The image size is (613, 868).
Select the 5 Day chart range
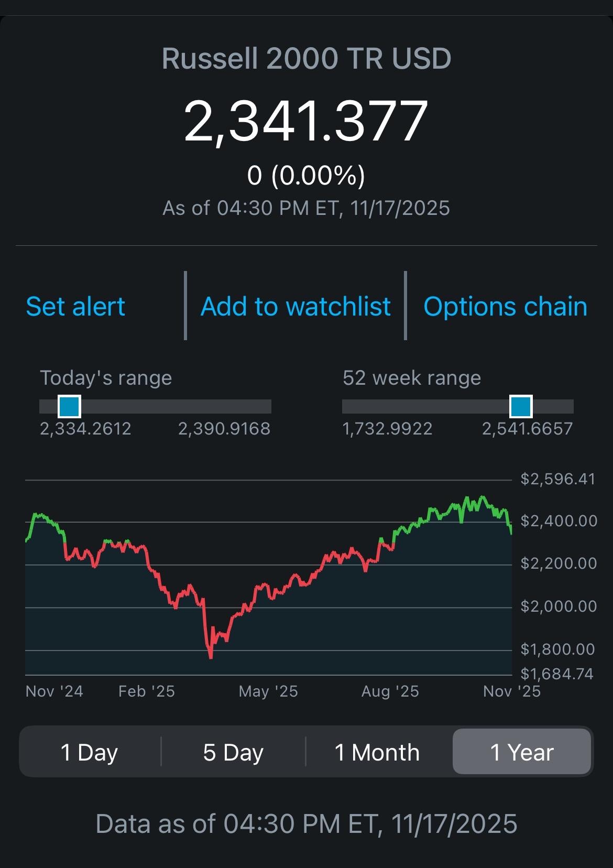pyautogui.click(x=233, y=753)
